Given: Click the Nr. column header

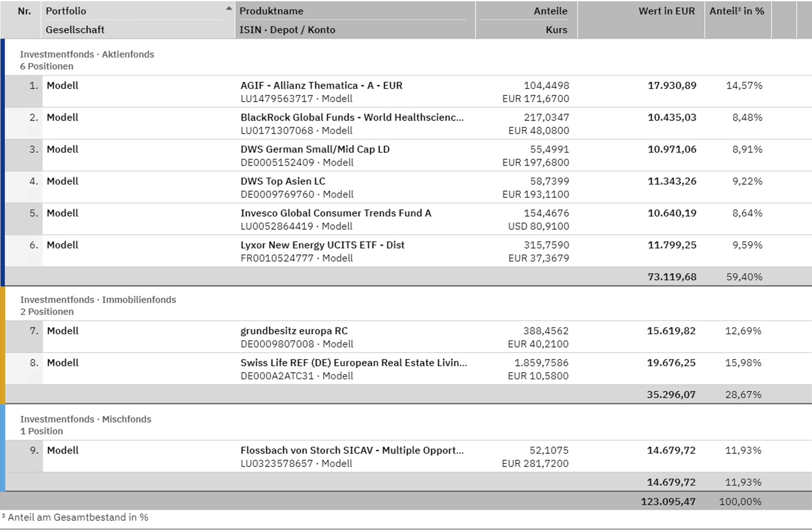Looking at the screenshot, I should point(24,11).
